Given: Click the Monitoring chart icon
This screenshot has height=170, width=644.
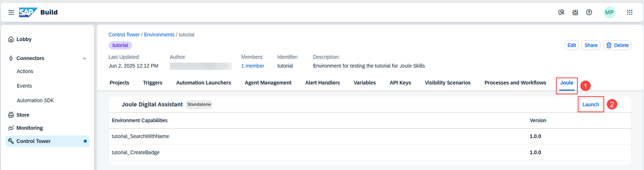Looking at the screenshot, I should click(11, 128).
